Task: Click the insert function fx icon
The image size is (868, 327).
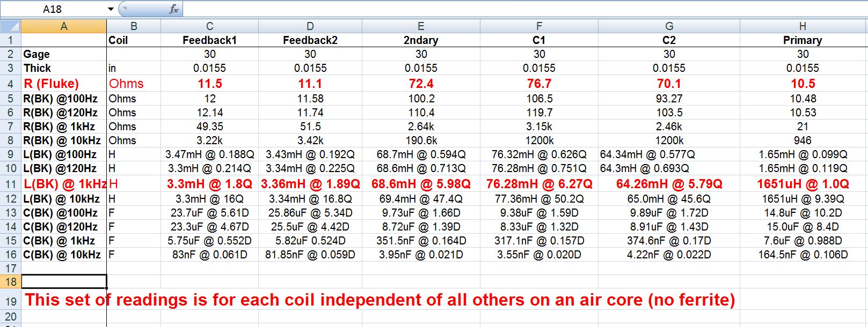Action: [x=173, y=9]
